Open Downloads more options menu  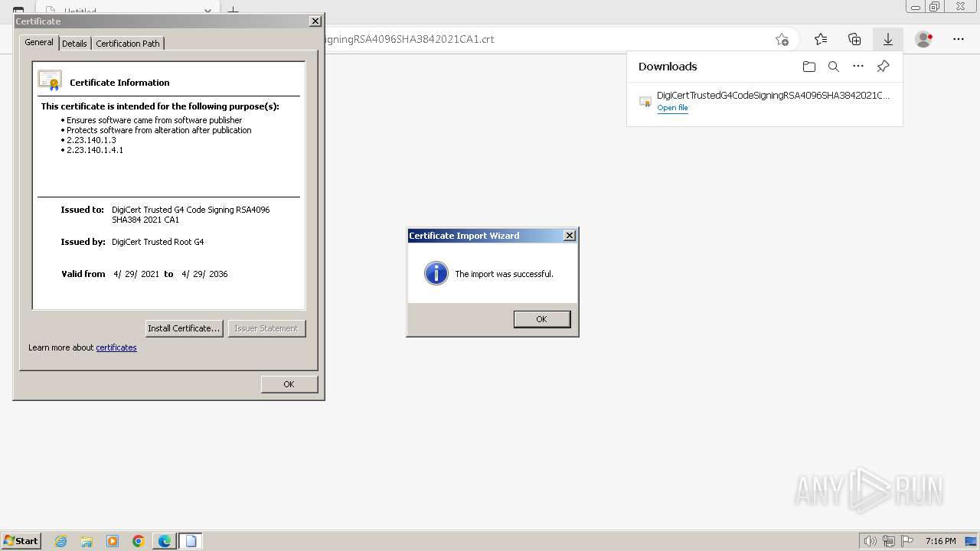[x=858, y=67]
